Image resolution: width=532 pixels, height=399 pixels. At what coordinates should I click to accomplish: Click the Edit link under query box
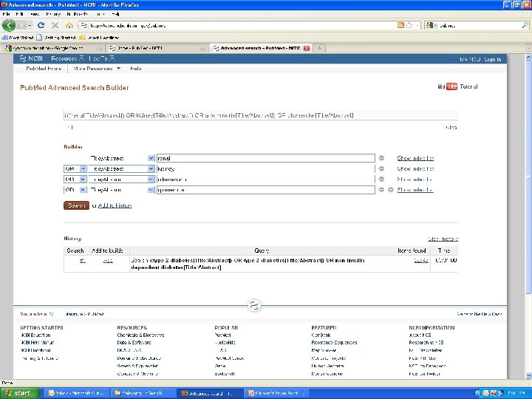coord(69,128)
